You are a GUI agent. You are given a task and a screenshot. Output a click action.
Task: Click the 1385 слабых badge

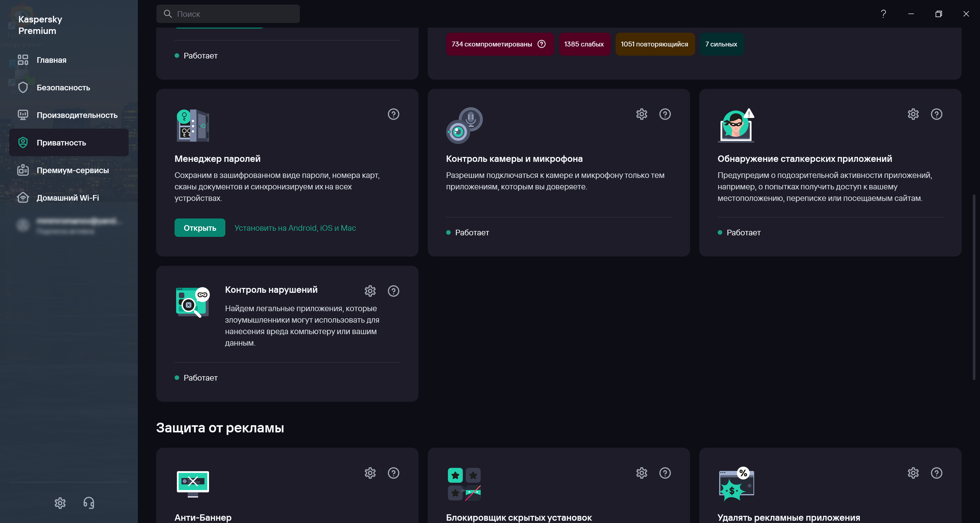[x=584, y=44]
